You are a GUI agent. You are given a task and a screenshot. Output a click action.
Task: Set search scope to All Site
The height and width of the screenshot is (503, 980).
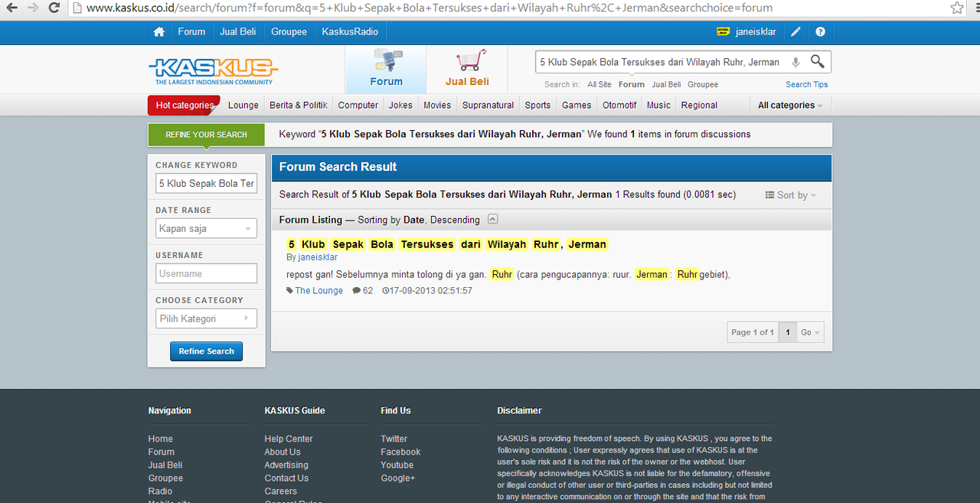(x=599, y=84)
